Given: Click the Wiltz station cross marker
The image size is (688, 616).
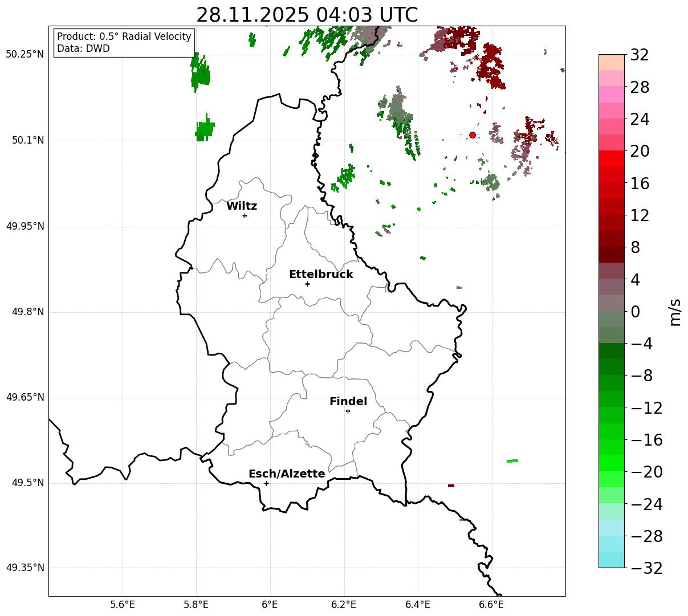Looking at the screenshot, I should pos(245,215).
